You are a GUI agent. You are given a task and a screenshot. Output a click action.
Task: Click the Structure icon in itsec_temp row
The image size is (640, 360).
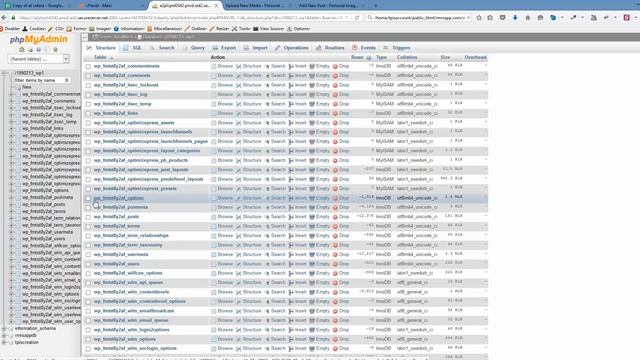pyautogui.click(x=238, y=104)
